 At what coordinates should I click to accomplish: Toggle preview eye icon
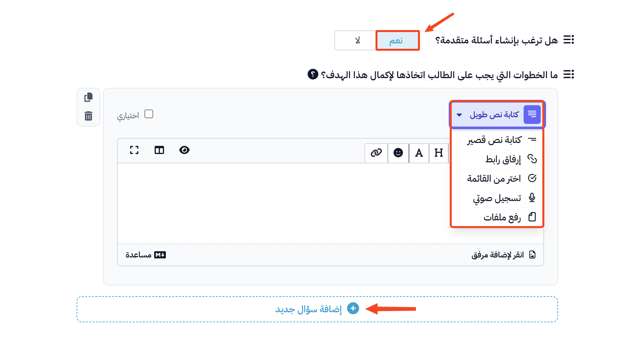(x=184, y=150)
